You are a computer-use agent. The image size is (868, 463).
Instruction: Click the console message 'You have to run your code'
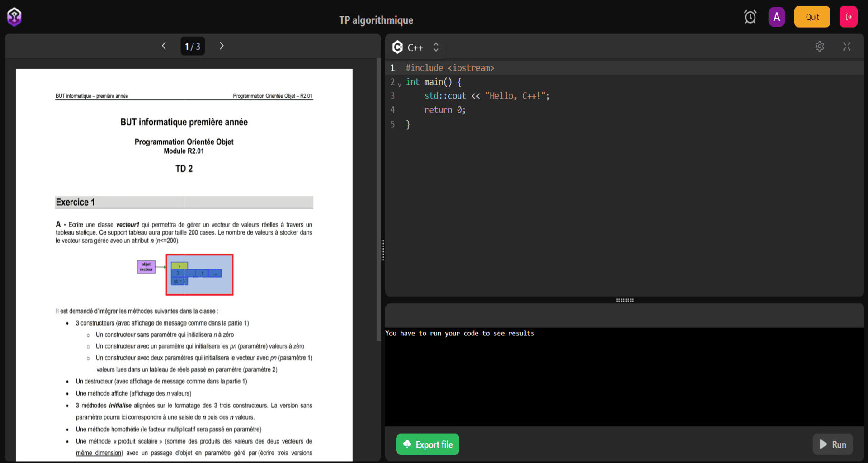[459, 333]
